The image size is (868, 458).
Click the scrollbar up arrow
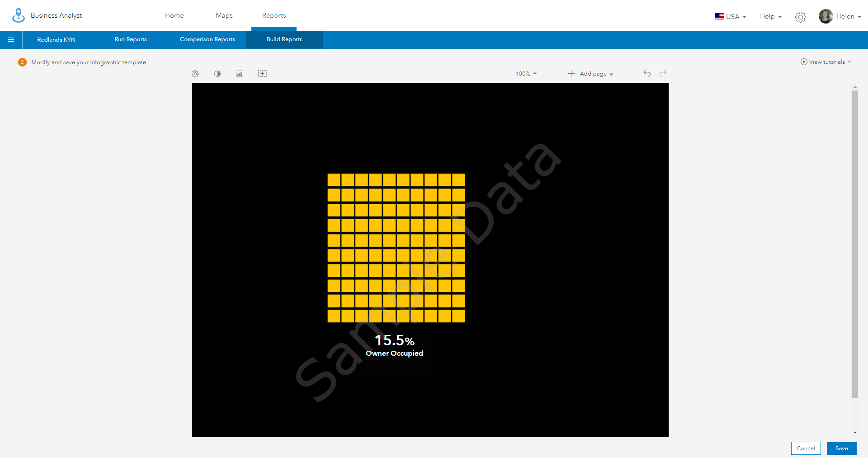point(855,87)
